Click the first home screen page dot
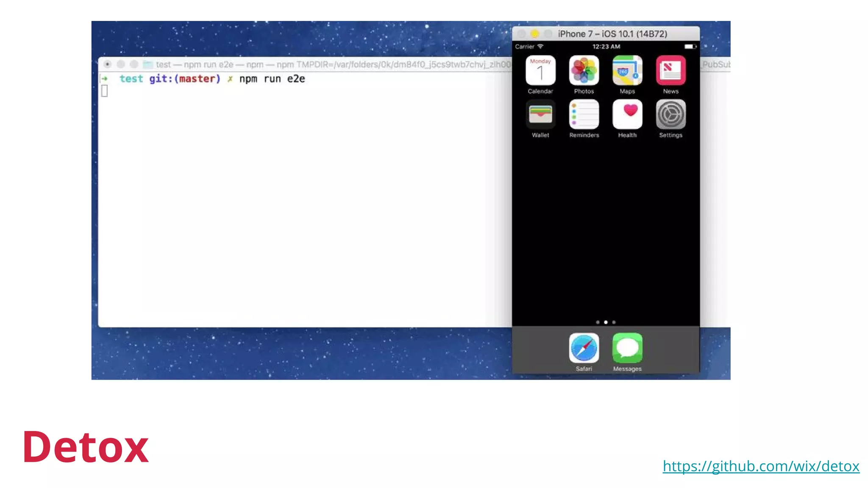 [598, 322]
